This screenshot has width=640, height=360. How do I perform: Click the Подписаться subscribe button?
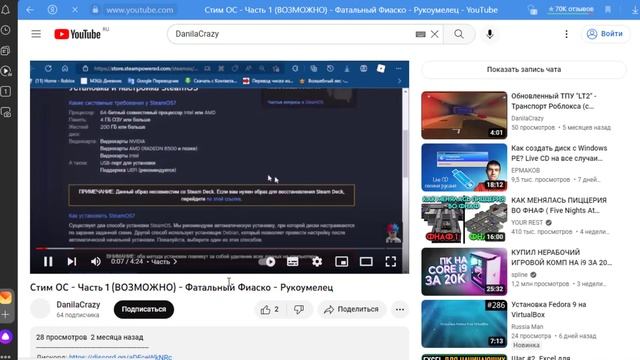click(144, 309)
